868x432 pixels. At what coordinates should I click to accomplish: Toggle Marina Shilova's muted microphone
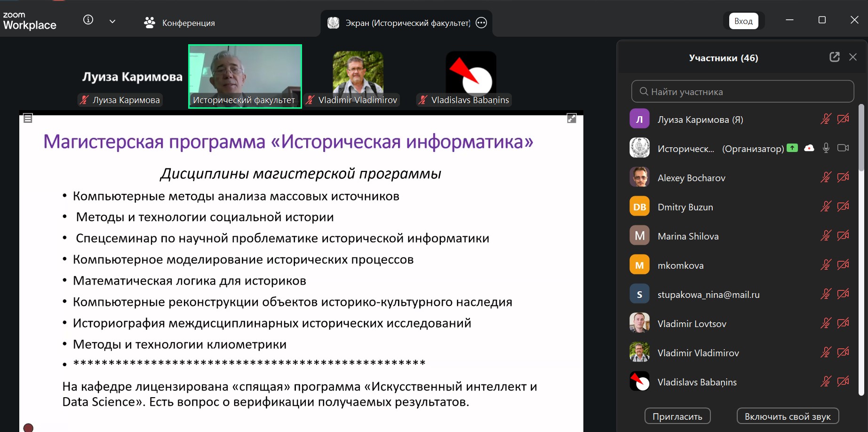click(825, 235)
